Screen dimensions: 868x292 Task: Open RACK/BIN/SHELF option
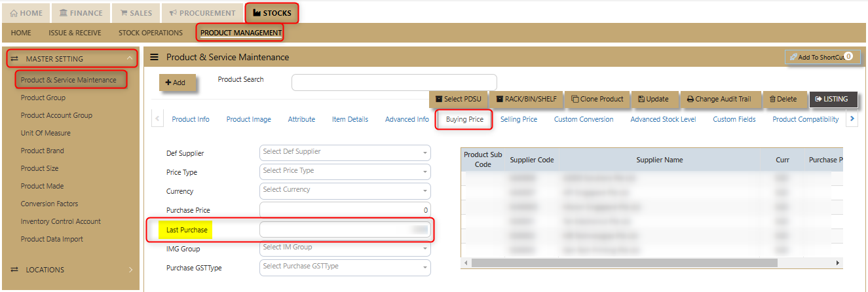pos(526,99)
